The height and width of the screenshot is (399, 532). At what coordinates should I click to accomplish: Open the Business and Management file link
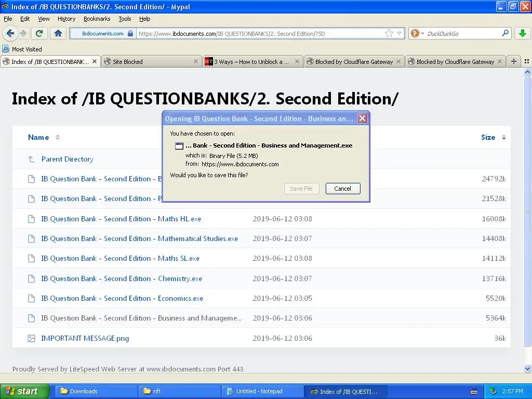141,318
